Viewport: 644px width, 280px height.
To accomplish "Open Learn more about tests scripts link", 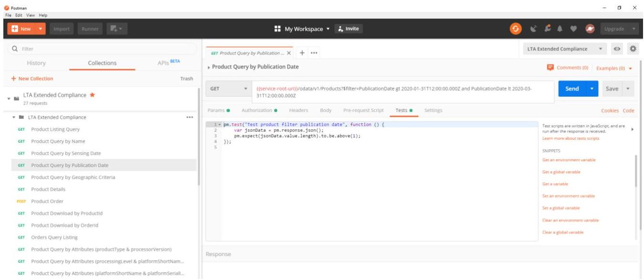I will (x=571, y=138).
